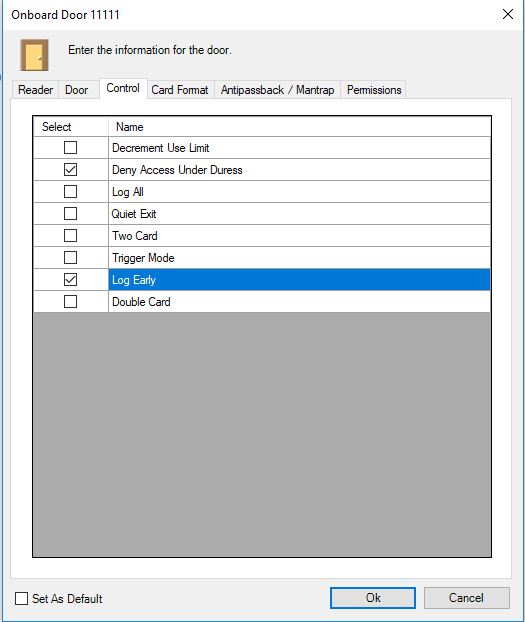Enable the Decrement Use Limit checkbox
The height and width of the screenshot is (622, 525).
(x=70, y=148)
